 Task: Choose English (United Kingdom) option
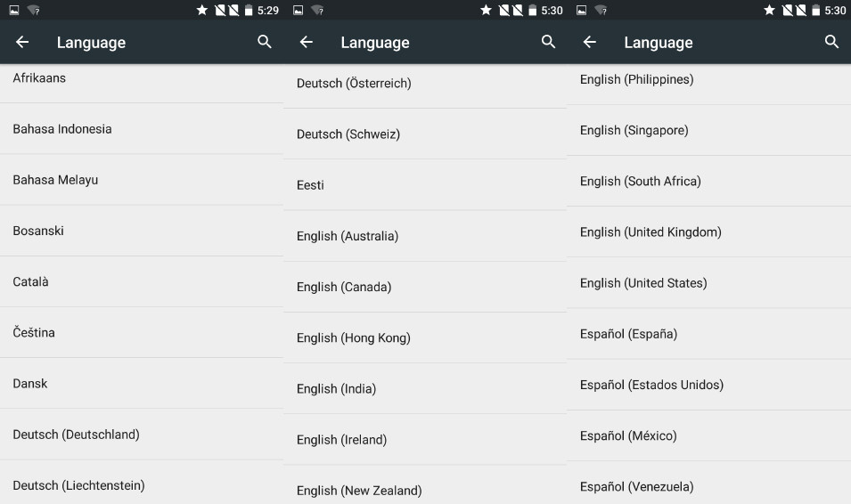[x=651, y=232]
